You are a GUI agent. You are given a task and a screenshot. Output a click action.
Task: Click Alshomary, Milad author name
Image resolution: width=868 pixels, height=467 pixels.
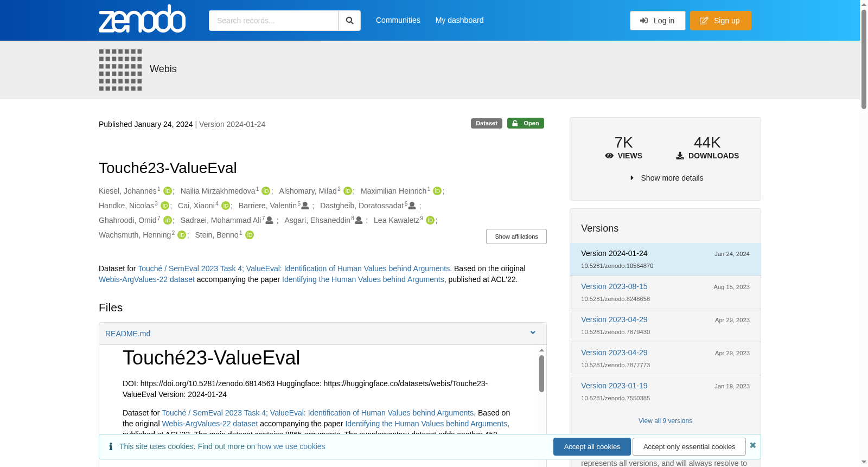pos(308,191)
